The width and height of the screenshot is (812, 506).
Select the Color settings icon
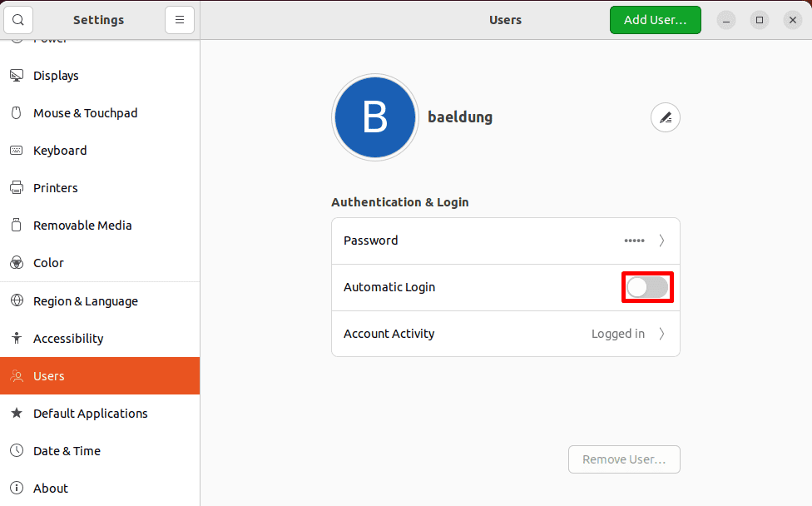tap(17, 262)
